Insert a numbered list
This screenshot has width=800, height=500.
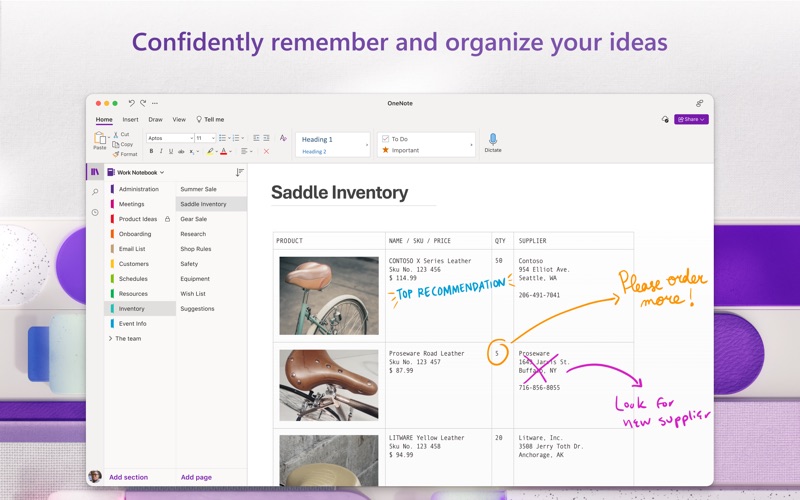coord(236,138)
